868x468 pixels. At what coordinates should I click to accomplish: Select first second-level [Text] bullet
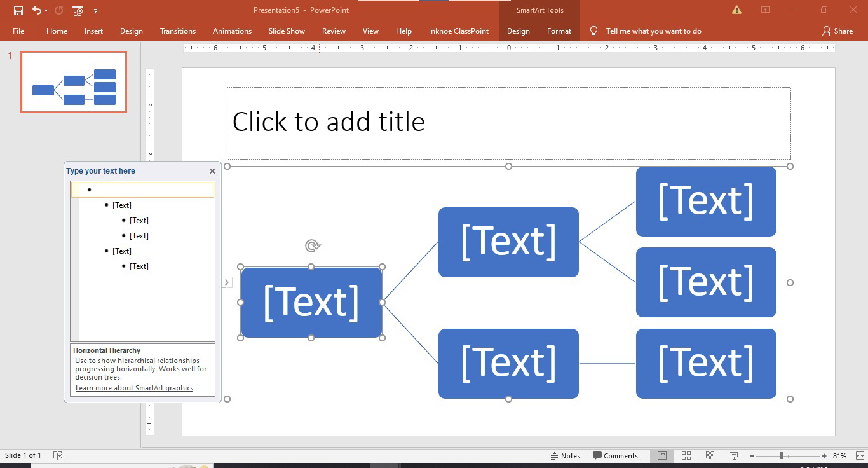click(x=121, y=205)
